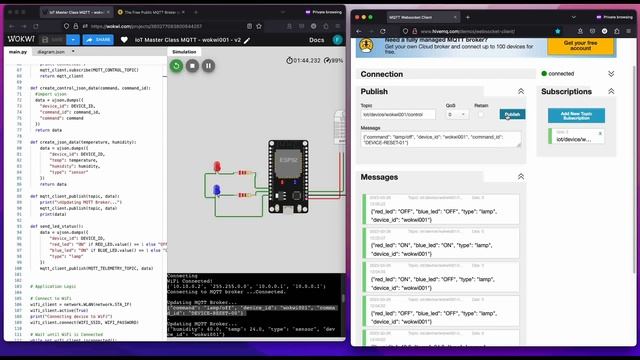
Task: Select message with red_led ON, blue_led OFF
Action: pyautogui.click(x=441, y=277)
